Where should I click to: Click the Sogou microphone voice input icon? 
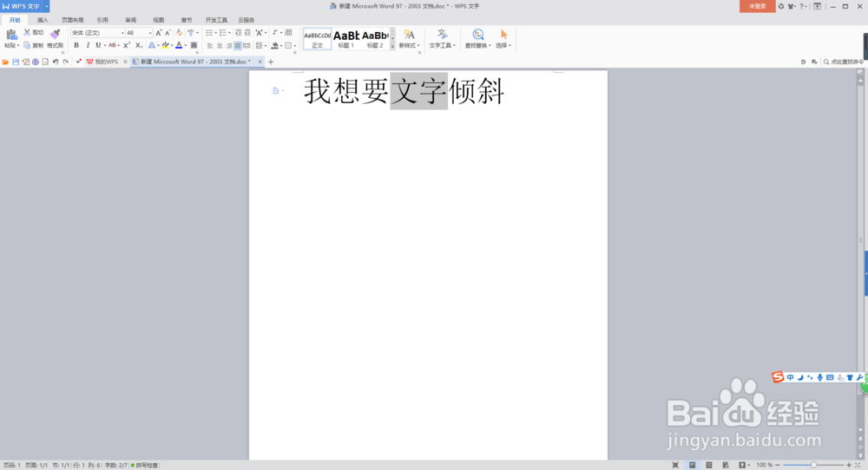tap(820, 377)
